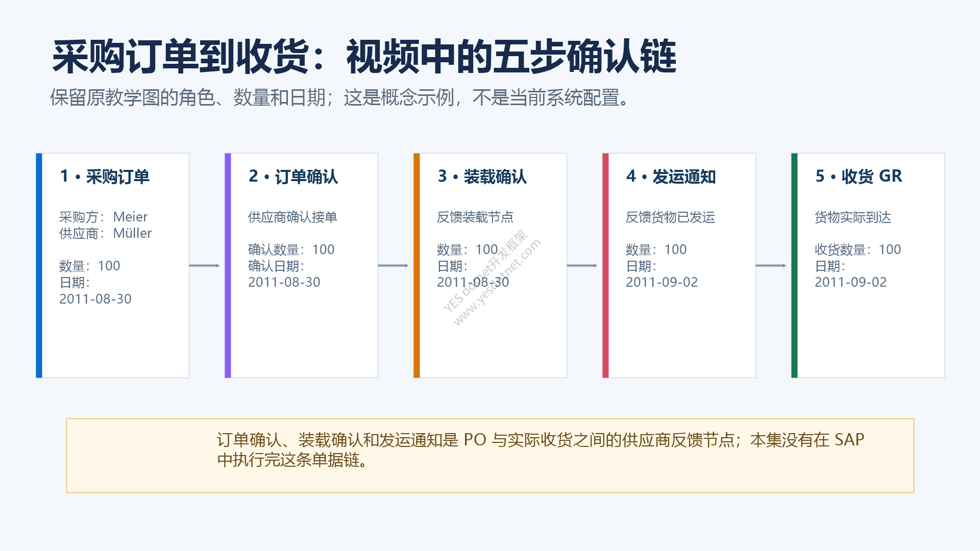Screen dimensions: 980x551
Task: Click card heading 1 • 采购订单
Action: [105, 177]
